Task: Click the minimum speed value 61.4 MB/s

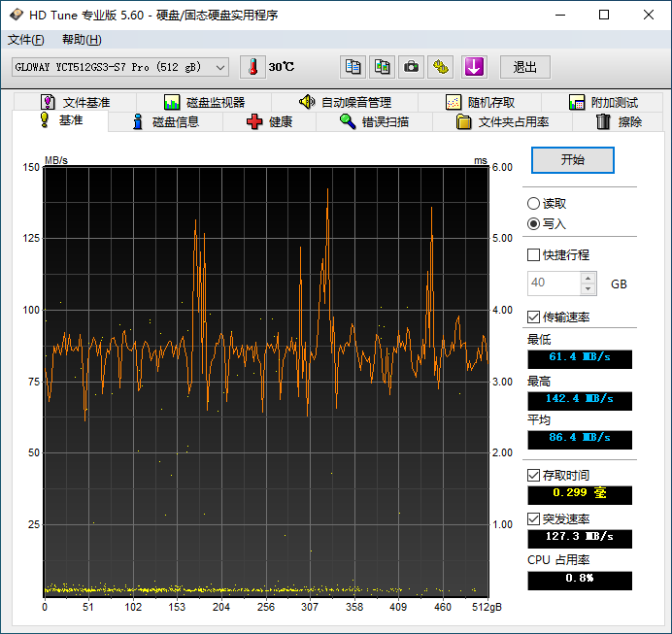Action: [x=580, y=359]
